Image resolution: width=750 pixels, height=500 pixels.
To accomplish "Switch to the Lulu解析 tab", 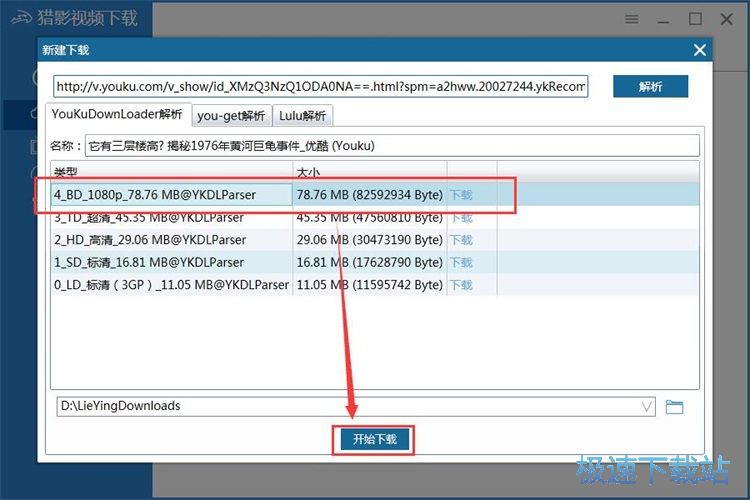I will (x=303, y=115).
